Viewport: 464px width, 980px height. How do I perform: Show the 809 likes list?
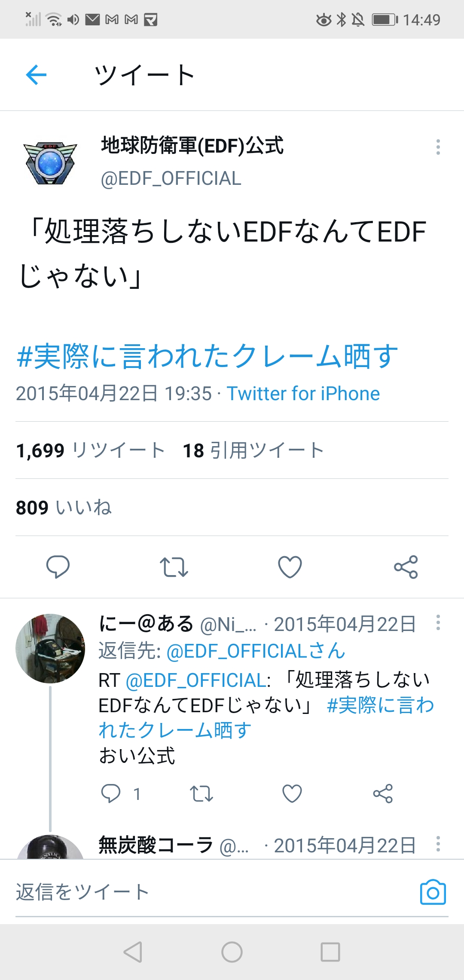point(64,508)
